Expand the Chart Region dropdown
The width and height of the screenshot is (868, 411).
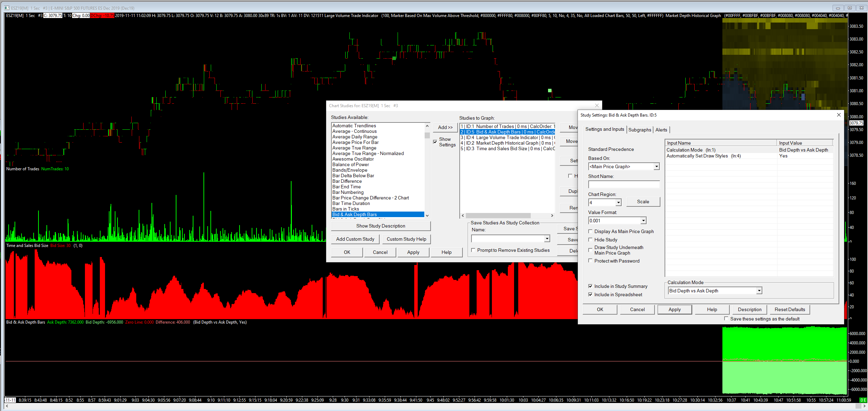[618, 202]
